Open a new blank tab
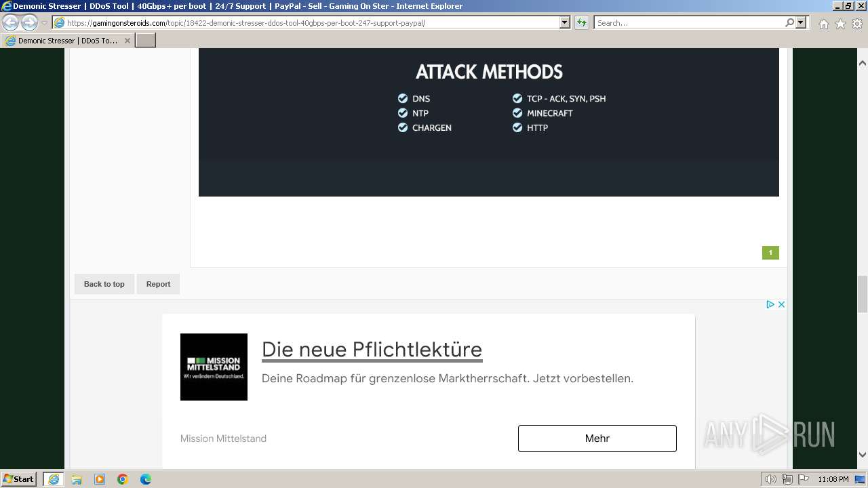Viewport: 868px width, 488px height. pyautogui.click(x=146, y=41)
